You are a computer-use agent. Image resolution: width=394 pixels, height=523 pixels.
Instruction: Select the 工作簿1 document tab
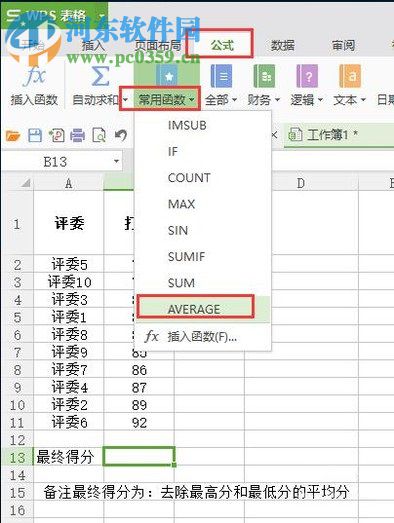[x=339, y=135]
